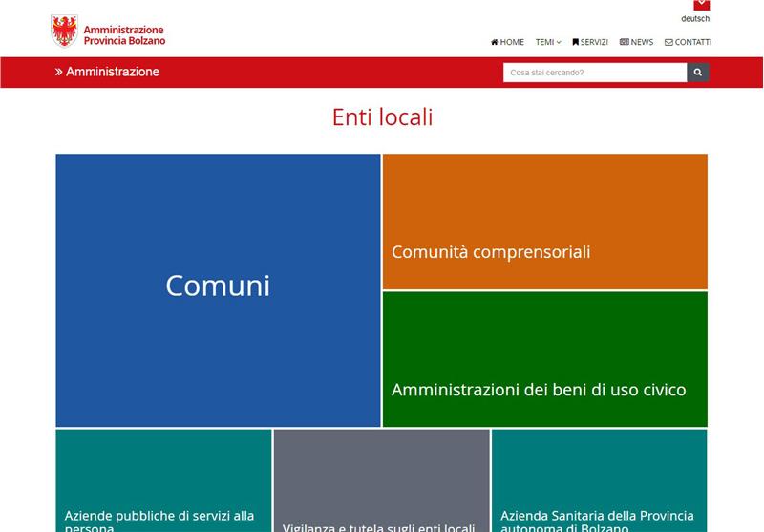The width and height of the screenshot is (764, 532).
Task: Open the Azienda Sanitaria tile
Action: point(599,479)
